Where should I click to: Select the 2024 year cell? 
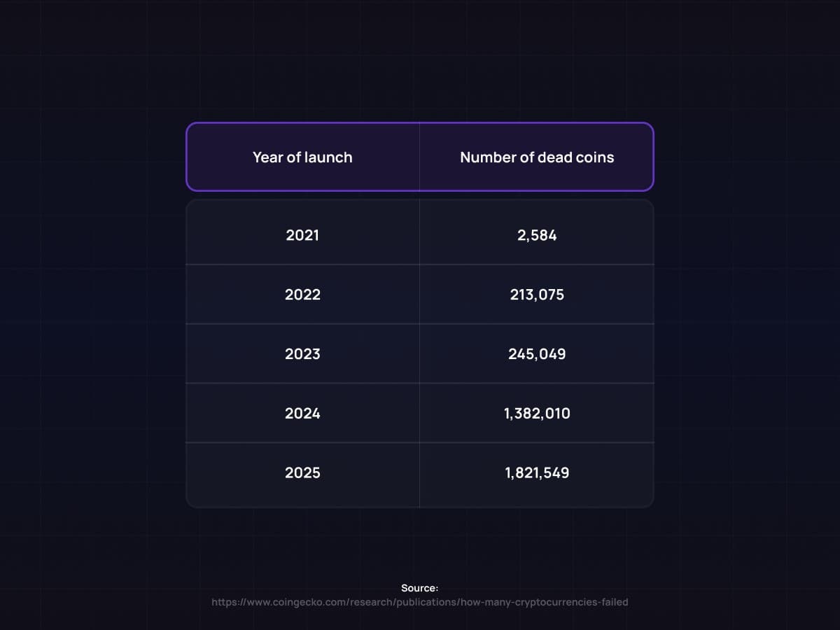(x=302, y=414)
